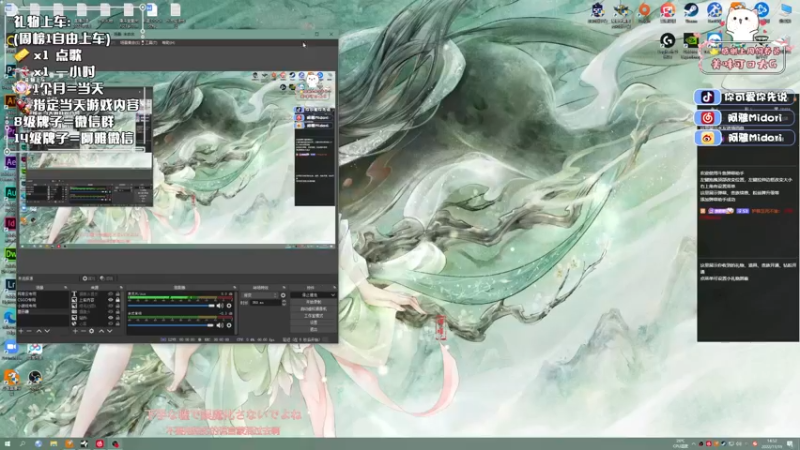Remove the selected scene with minus button
This screenshot has height=450, width=800.
[x=29, y=331]
